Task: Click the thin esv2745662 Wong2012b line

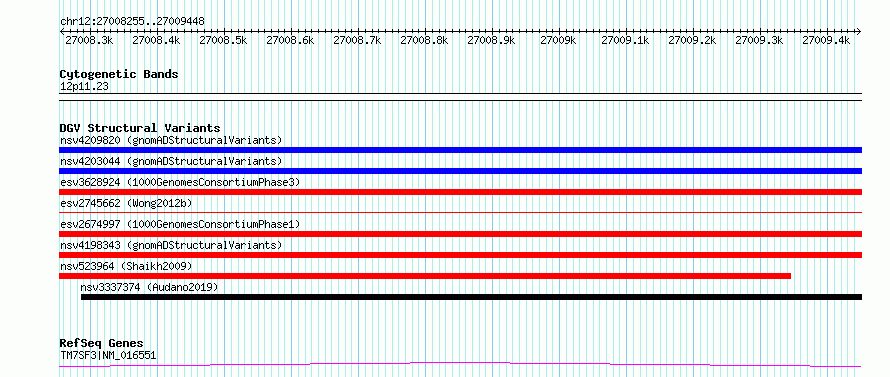Action: (460, 212)
